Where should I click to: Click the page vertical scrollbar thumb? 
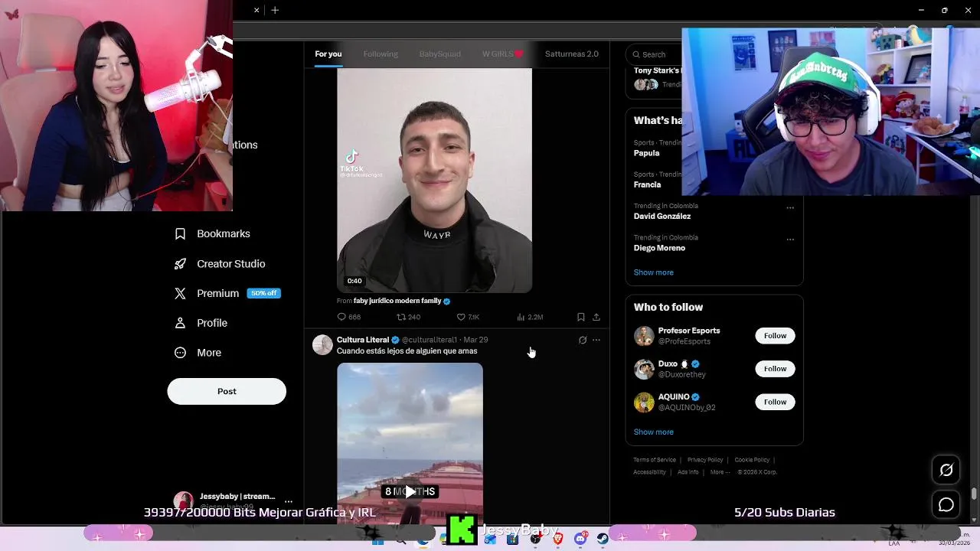[x=974, y=494]
